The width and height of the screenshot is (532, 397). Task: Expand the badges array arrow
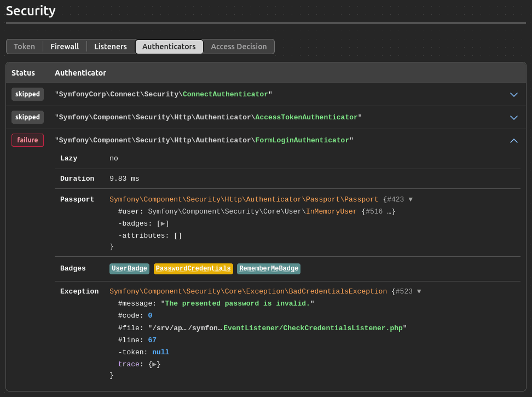coord(163,223)
